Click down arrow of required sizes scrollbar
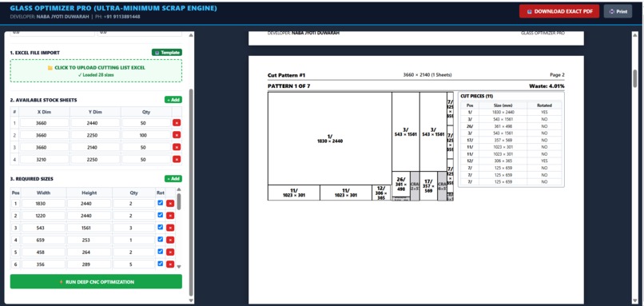The image size is (644, 306). 179,267
